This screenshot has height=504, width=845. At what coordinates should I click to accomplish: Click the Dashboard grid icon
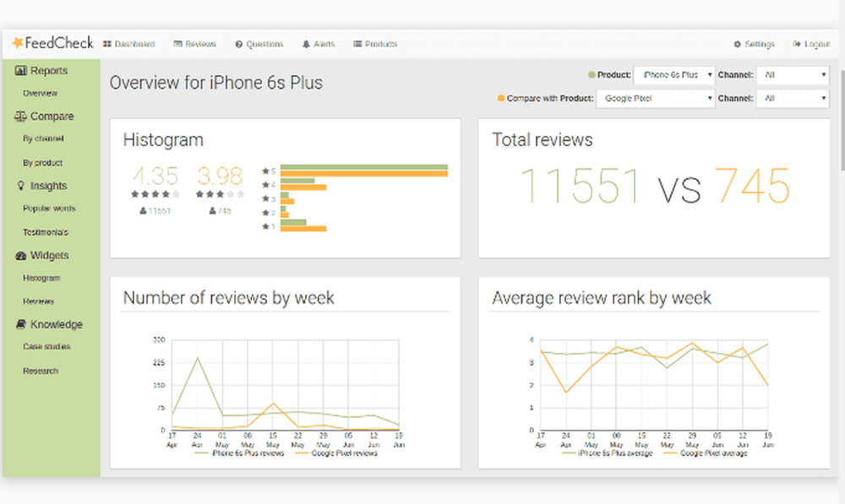(107, 44)
